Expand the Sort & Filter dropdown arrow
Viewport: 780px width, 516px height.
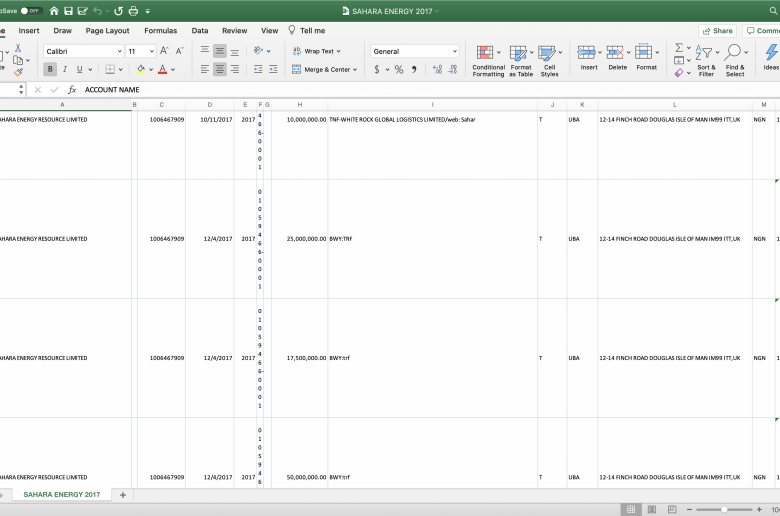(717, 52)
